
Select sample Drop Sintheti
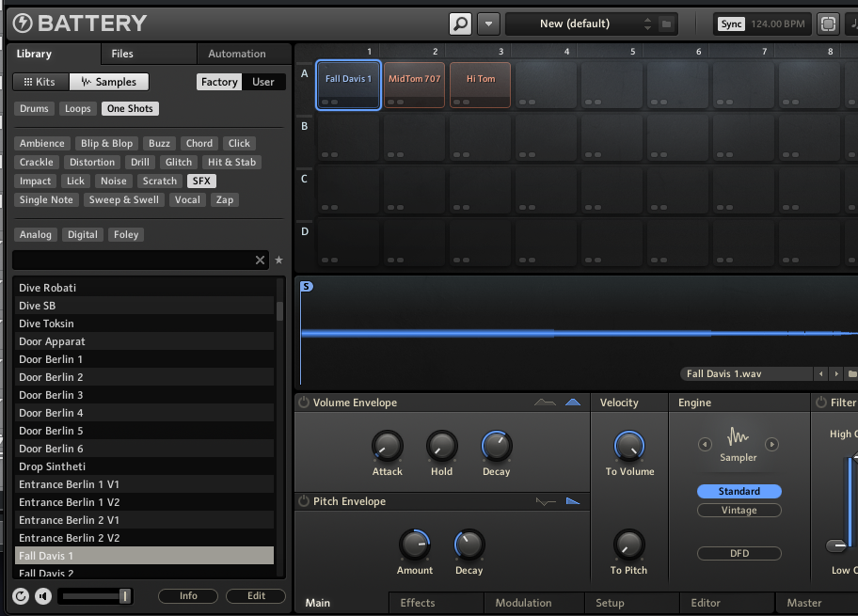pyautogui.click(x=145, y=466)
